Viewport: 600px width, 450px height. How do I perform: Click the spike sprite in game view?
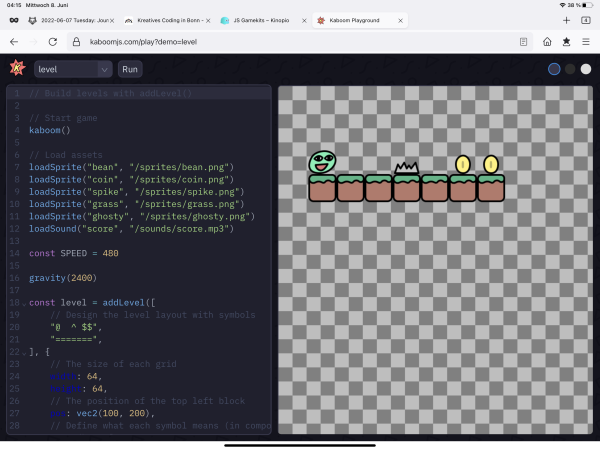point(407,168)
